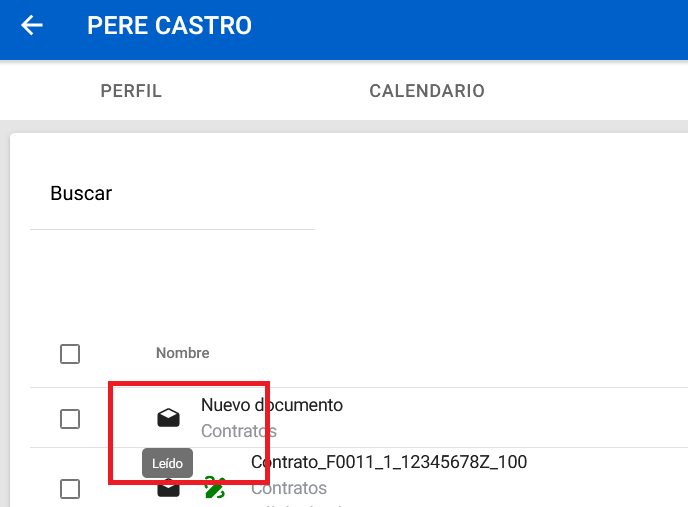Go back using the arrow icon
The height and width of the screenshot is (507, 688).
tap(32, 25)
